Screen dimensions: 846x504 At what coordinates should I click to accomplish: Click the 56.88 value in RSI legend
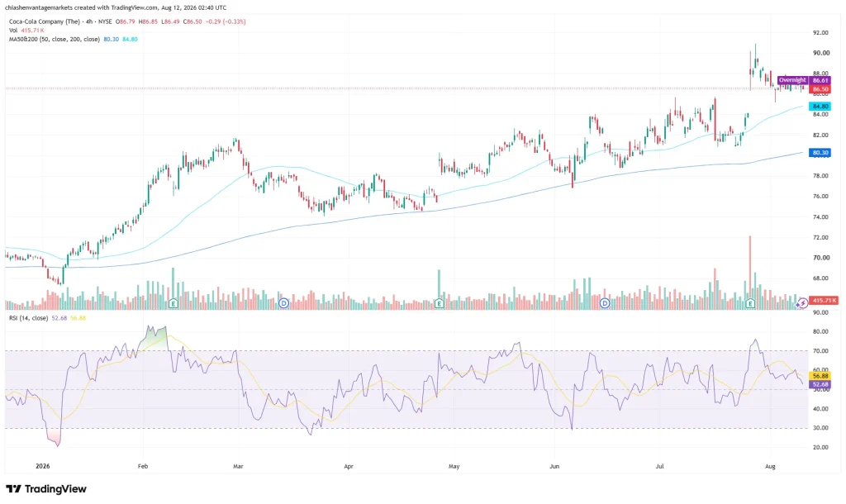click(x=78, y=318)
